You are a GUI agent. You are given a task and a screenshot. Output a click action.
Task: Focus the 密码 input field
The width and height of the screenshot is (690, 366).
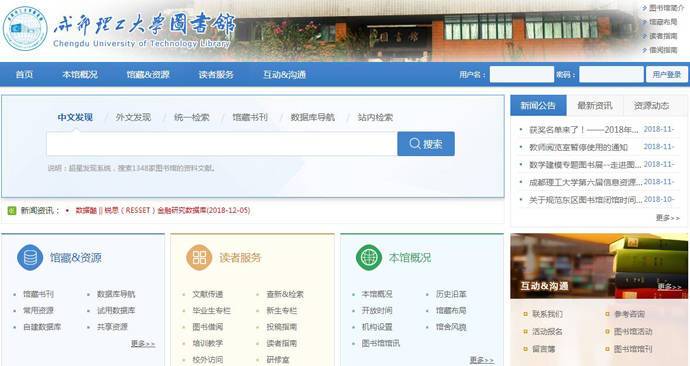click(611, 74)
